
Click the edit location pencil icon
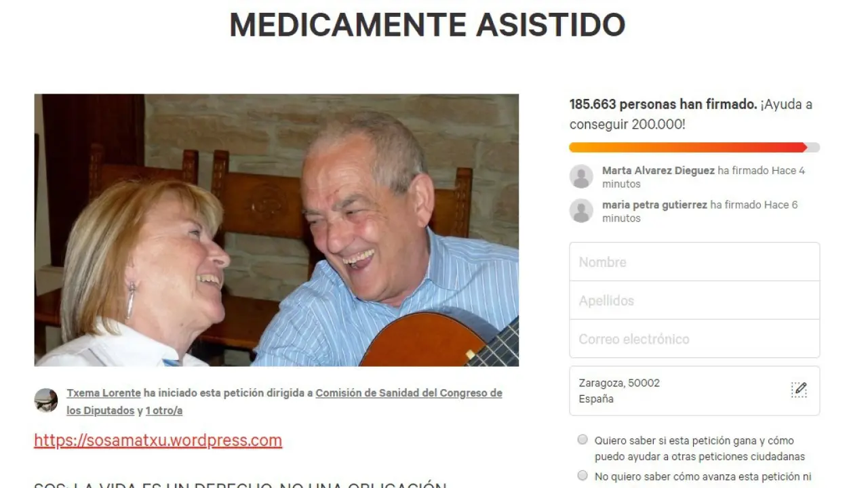click(800, 390)
